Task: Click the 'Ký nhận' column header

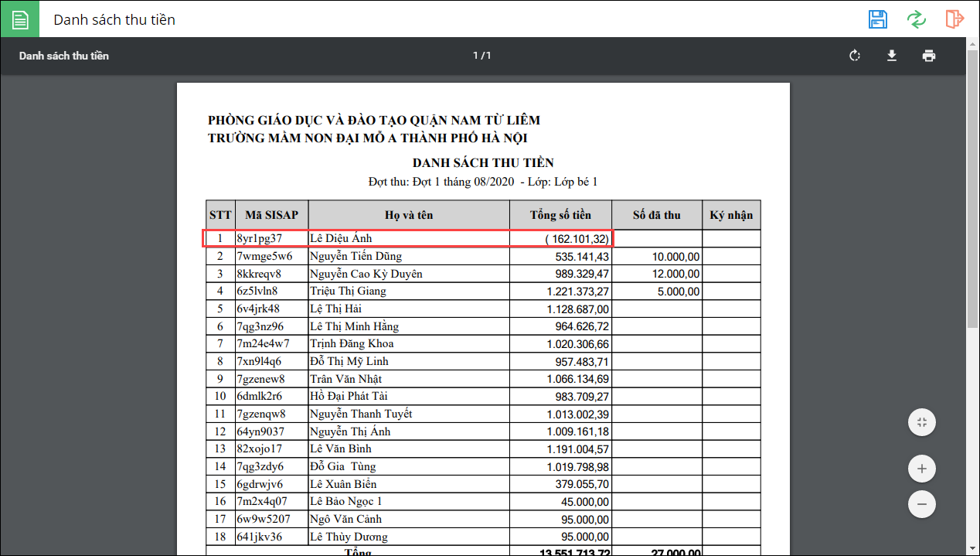Action: [731, 215]
